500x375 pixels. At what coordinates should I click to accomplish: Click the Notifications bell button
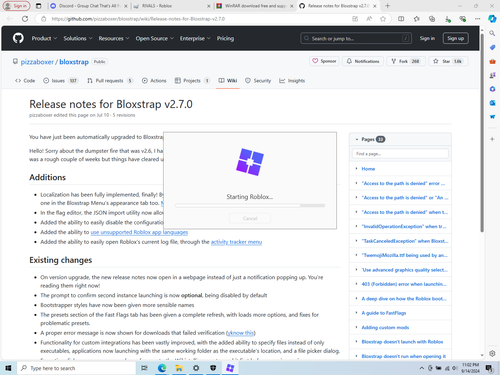coord(363,61)
